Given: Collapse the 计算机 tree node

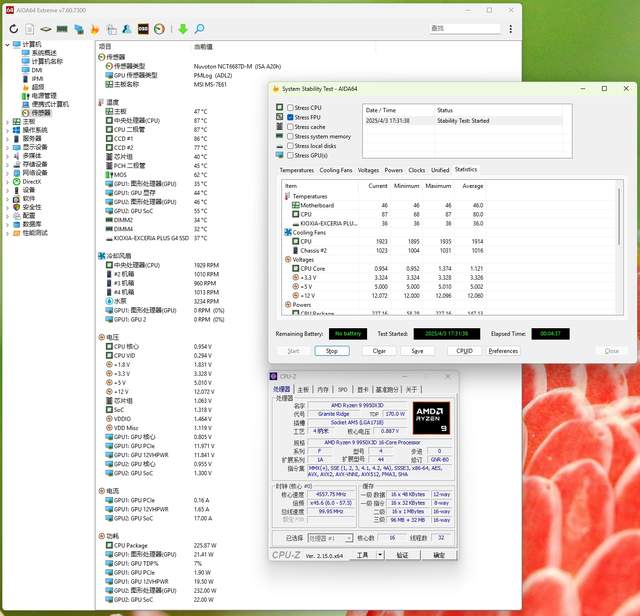Looking at the screenshot, I should tap(5, 44).
